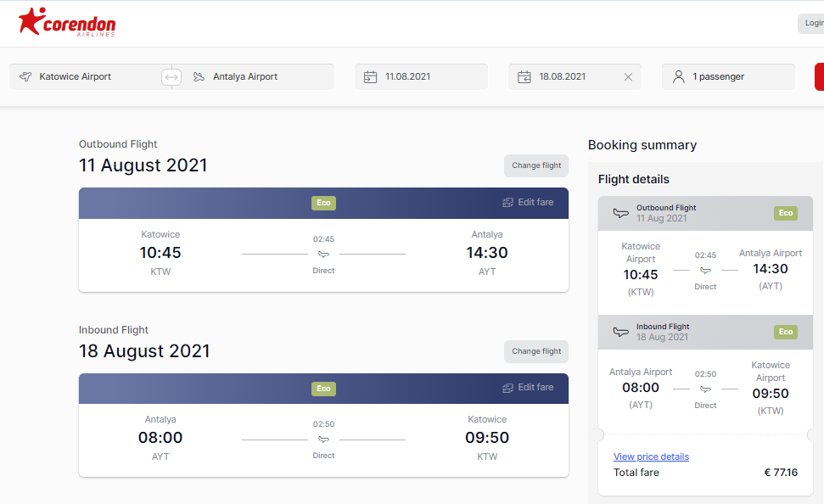The width and height of the screenshot is (824, 504).
Task: Edit fare for inbound flight
Action: 528,388
